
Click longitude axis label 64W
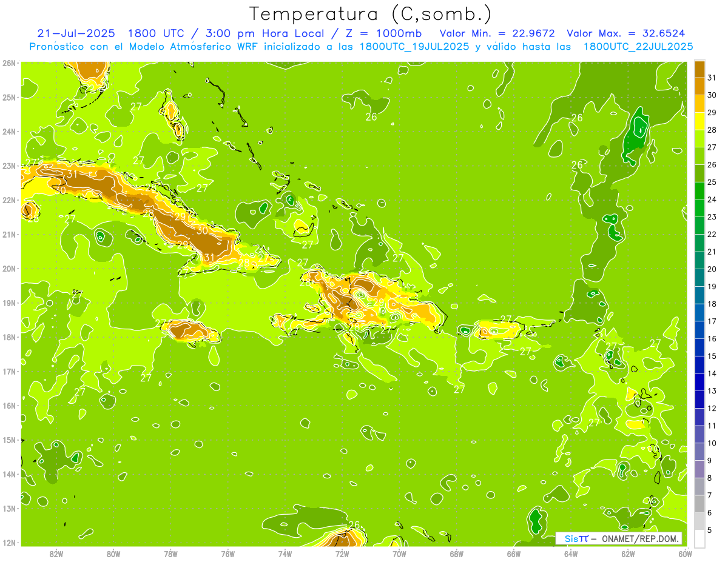571,554
